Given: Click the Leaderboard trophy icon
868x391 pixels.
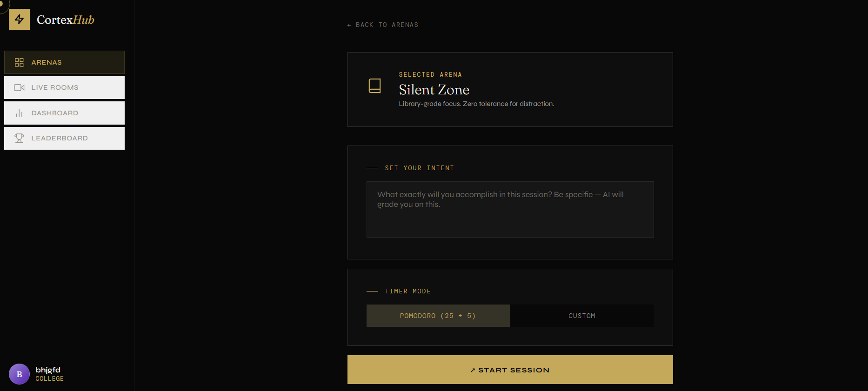Looking at the screenshot, I should (x=19, y=138).
